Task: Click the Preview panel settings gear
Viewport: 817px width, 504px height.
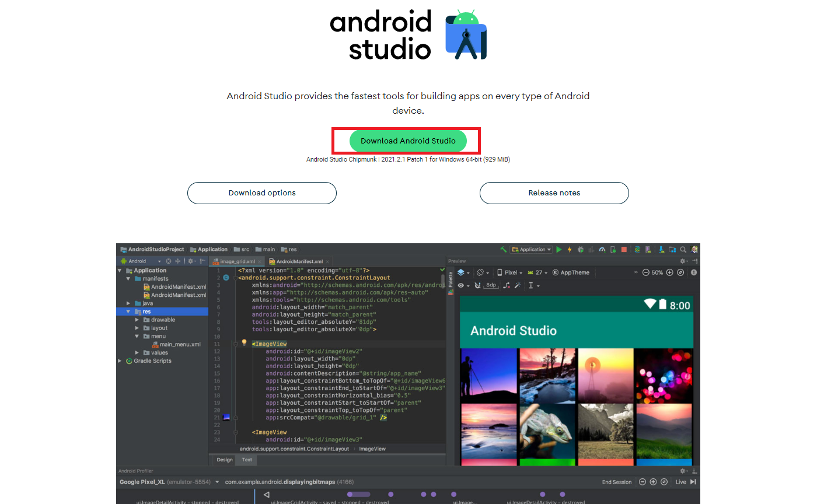Action: (683, 261)
